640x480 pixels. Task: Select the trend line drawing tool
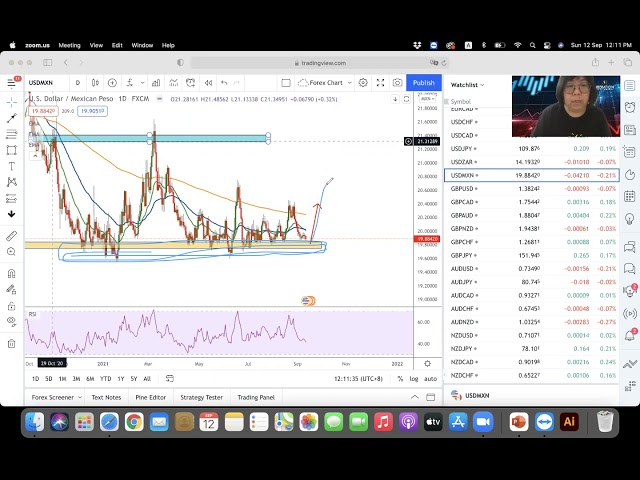[x=12, y=118]
